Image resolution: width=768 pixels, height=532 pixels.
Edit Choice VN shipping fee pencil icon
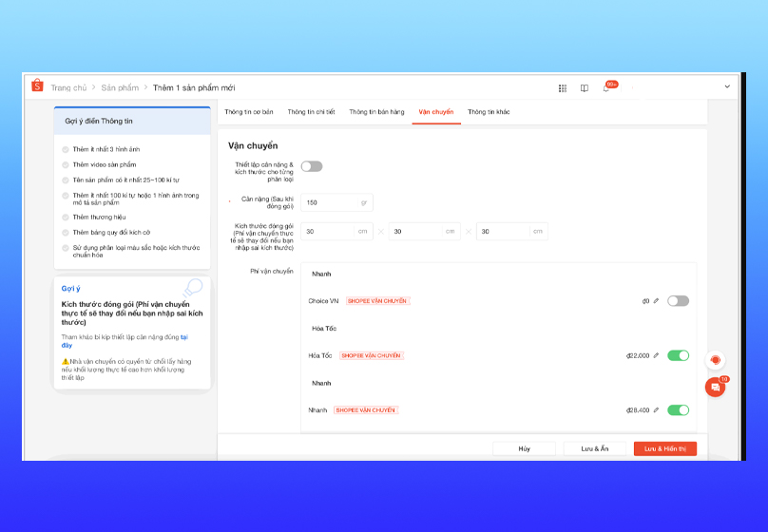(x=656, y=300)
